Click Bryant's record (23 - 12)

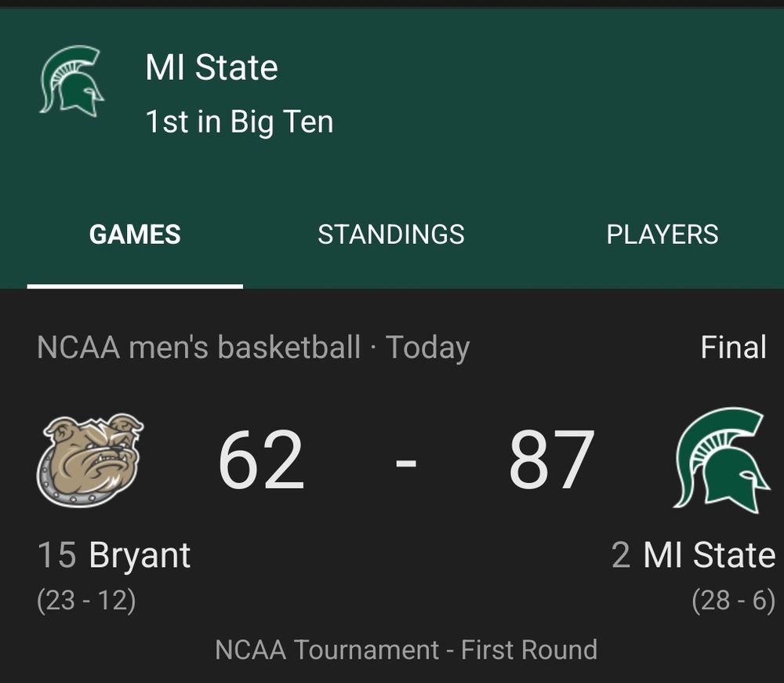click(86, 600)
